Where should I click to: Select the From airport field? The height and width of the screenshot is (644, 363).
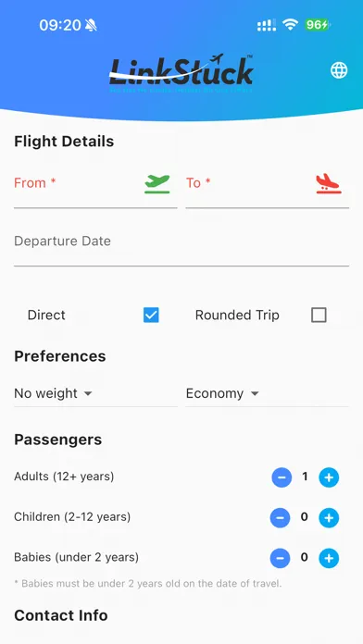click(95, 189)
